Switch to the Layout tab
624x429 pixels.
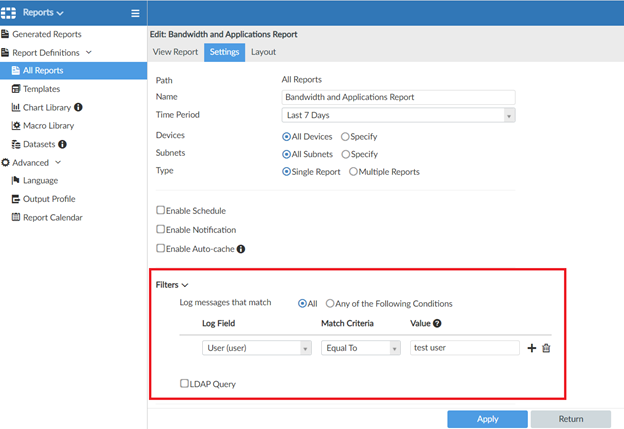[263, 52]
